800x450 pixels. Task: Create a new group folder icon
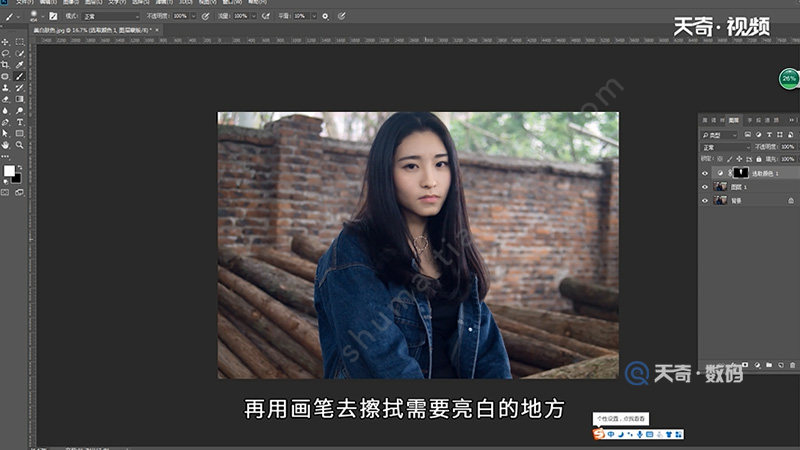[769, 365]
